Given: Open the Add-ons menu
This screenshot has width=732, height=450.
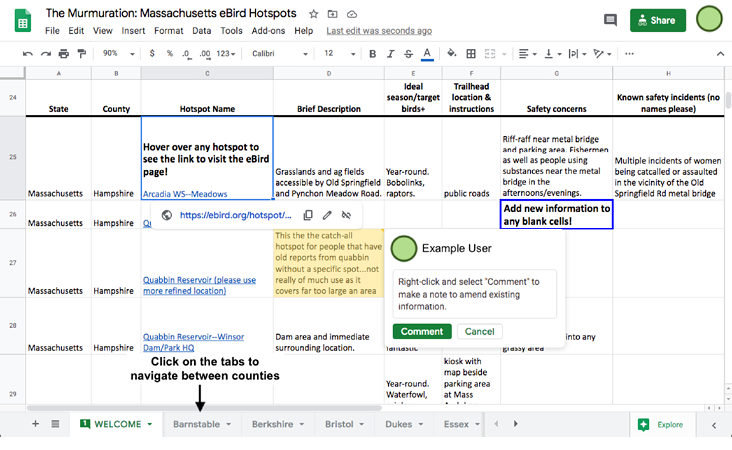Looking at the screenshot, I should [x=268, y=31].
